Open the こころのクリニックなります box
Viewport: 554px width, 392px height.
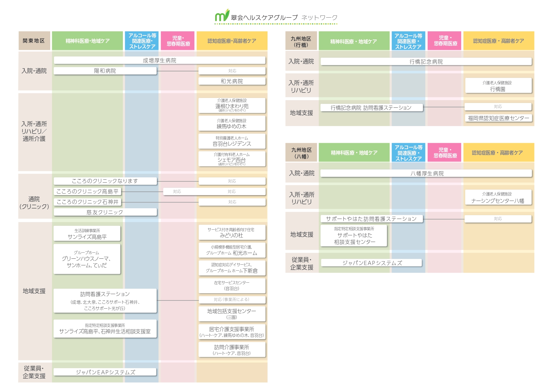[105, 181]
